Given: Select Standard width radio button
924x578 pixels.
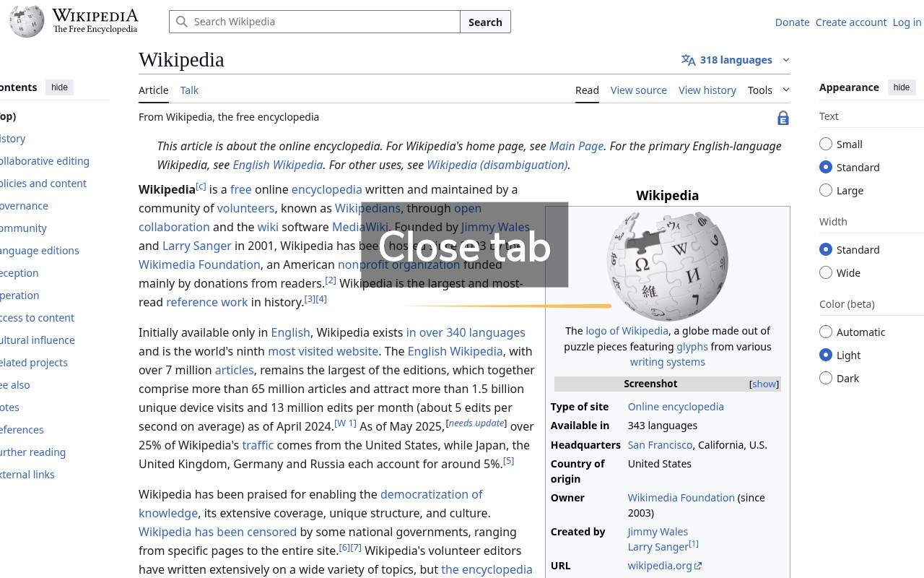Looking at the screenshot, I should point(826,249).
